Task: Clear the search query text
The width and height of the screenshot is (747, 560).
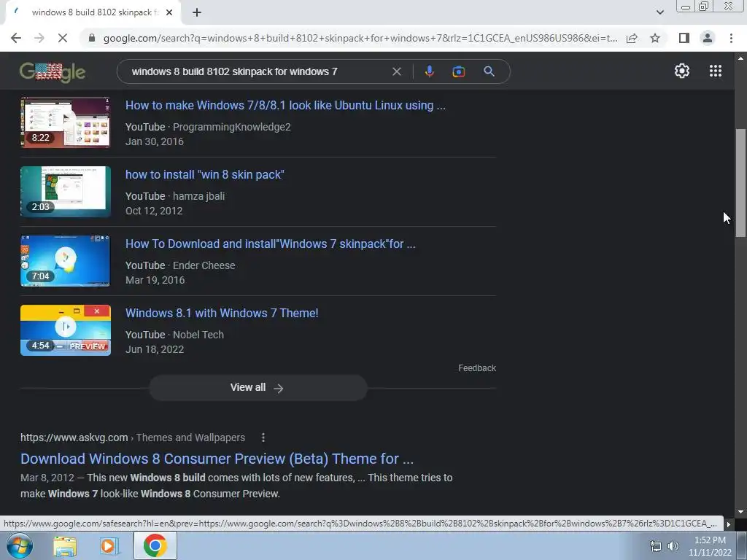Action: point(396,71)
